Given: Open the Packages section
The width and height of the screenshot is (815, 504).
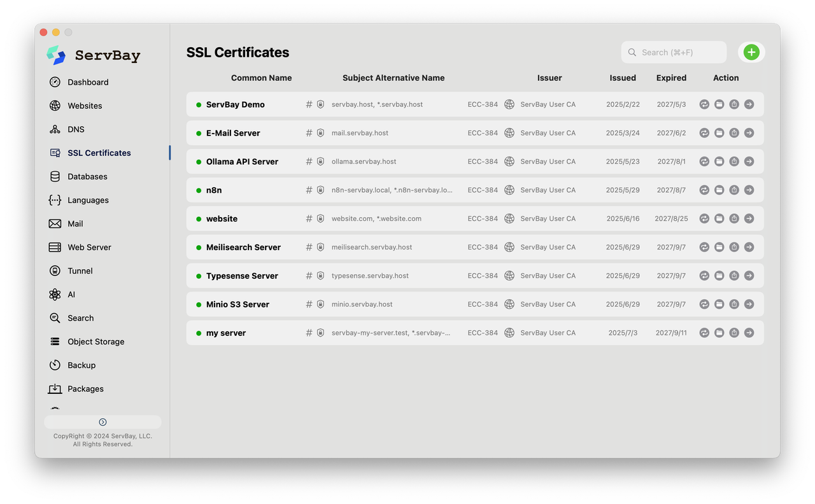Looking at the screenshot, I should (x=85, y=388).
